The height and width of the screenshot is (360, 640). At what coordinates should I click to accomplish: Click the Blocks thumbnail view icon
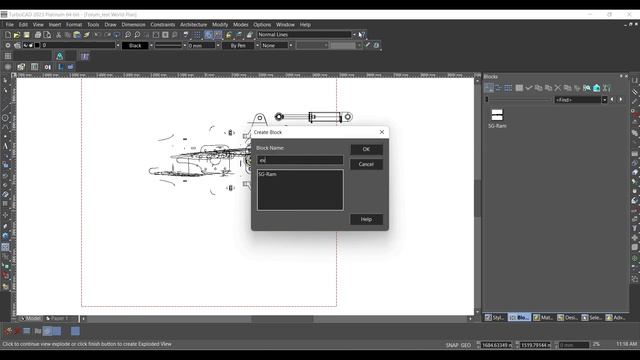tap(489, 88)
